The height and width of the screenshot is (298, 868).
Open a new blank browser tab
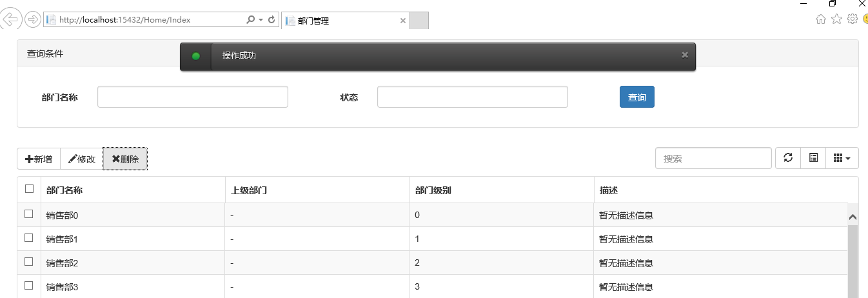pyautogui.click(x=419, y=21)
